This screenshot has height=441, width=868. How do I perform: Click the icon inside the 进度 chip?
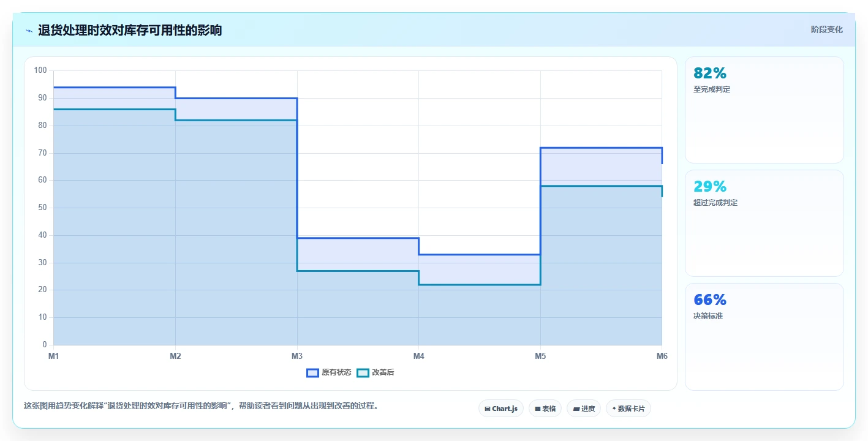(x=576, y=409)
